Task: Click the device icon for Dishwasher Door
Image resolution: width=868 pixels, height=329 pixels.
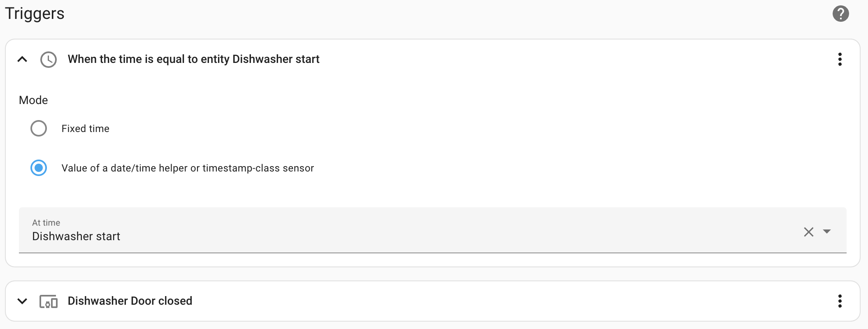Action: [49, 301]
